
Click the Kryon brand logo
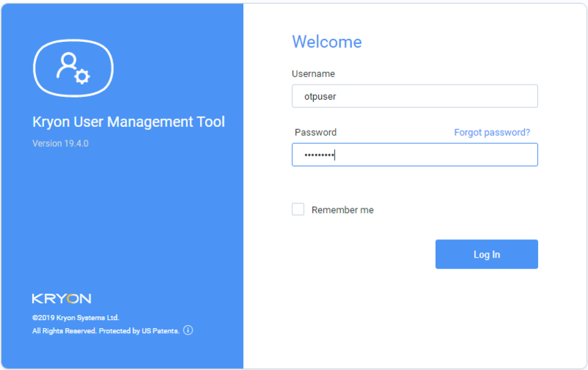62,299
